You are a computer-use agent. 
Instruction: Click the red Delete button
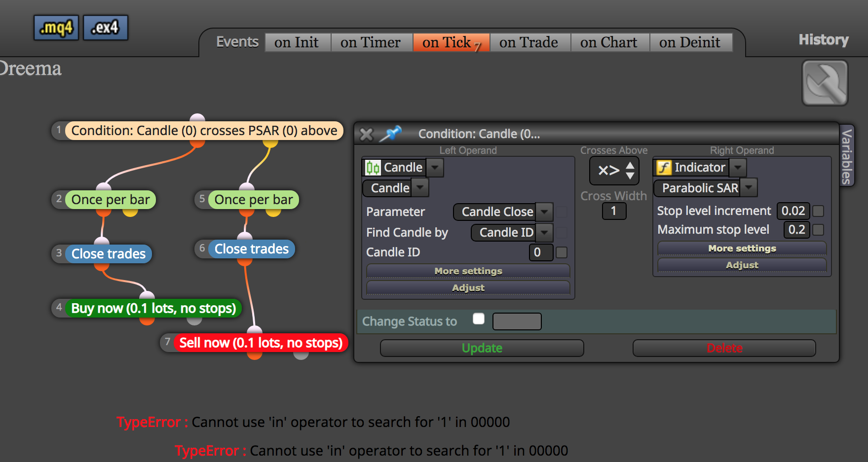click(724, 348)
